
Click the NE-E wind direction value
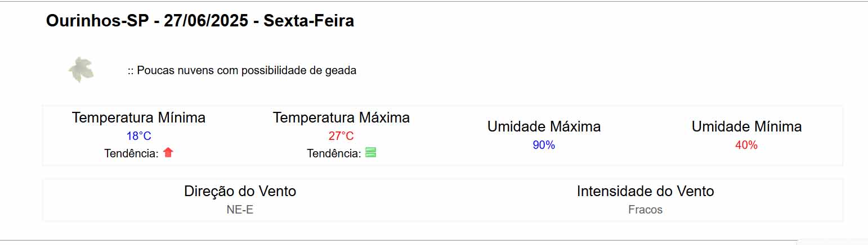tap(240, 210)
